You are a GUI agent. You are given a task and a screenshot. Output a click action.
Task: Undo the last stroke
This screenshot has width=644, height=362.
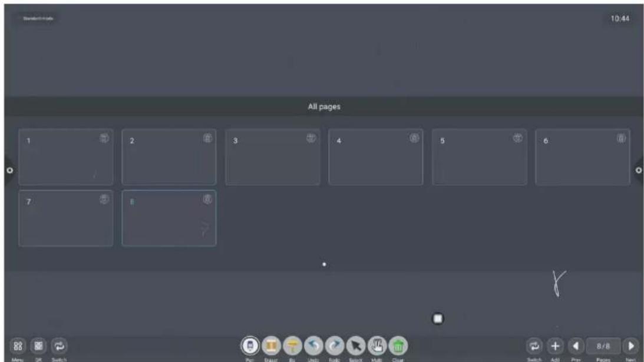(x=313, y=346)
